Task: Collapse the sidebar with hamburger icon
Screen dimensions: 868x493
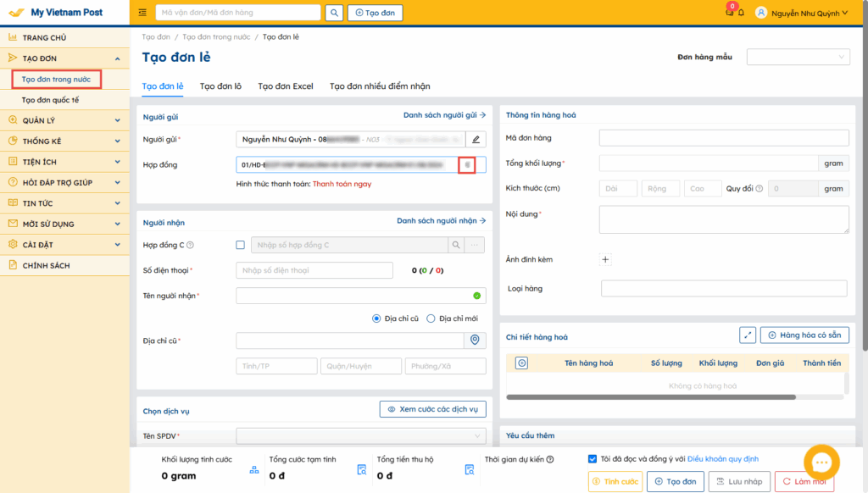Action: click(142, 13)
